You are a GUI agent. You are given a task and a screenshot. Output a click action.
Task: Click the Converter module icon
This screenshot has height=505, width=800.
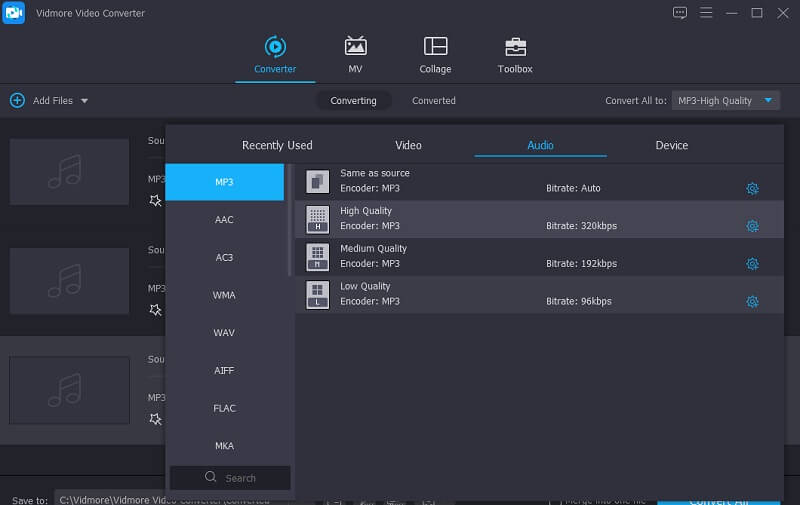coord(275,47)
